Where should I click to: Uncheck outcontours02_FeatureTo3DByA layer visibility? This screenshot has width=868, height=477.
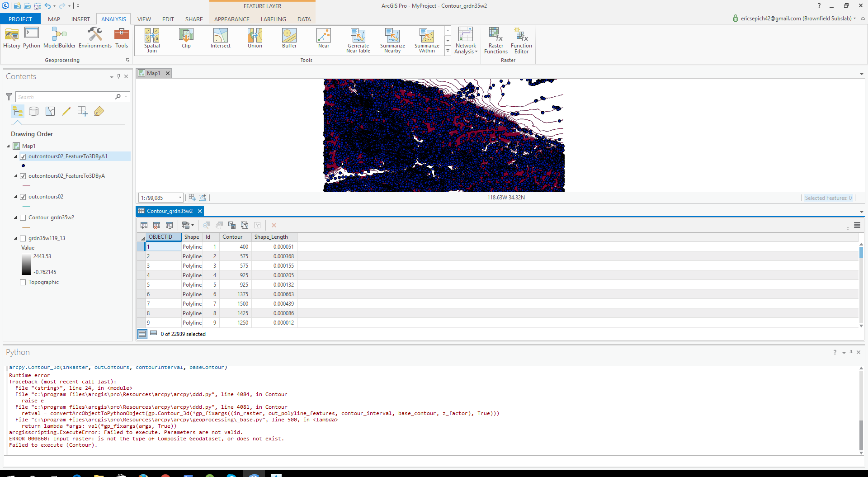coord(23,176)
